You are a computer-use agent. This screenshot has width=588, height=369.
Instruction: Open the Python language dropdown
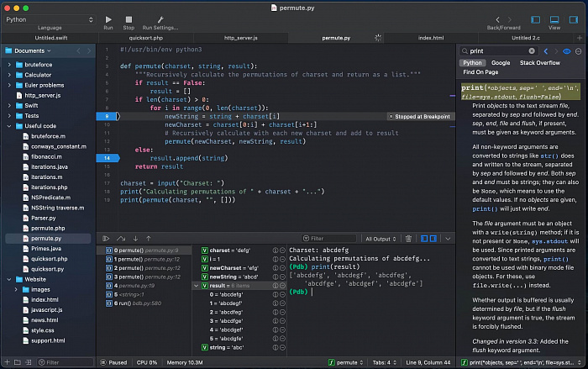pos(49,18)
